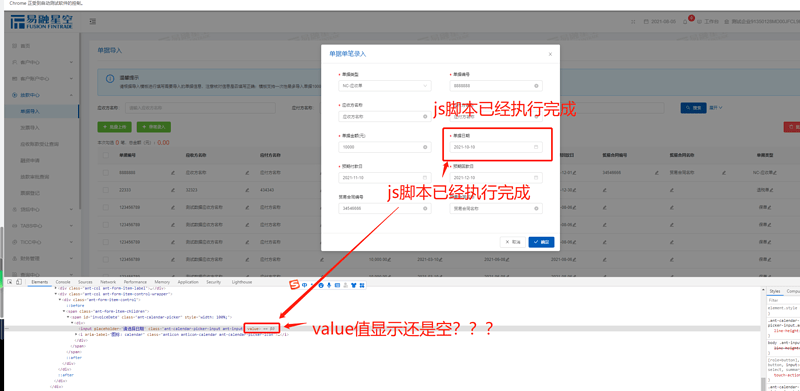800x391 pixels.
Task: Switch to DevTools Performance tab
Action: pos(135,282)
